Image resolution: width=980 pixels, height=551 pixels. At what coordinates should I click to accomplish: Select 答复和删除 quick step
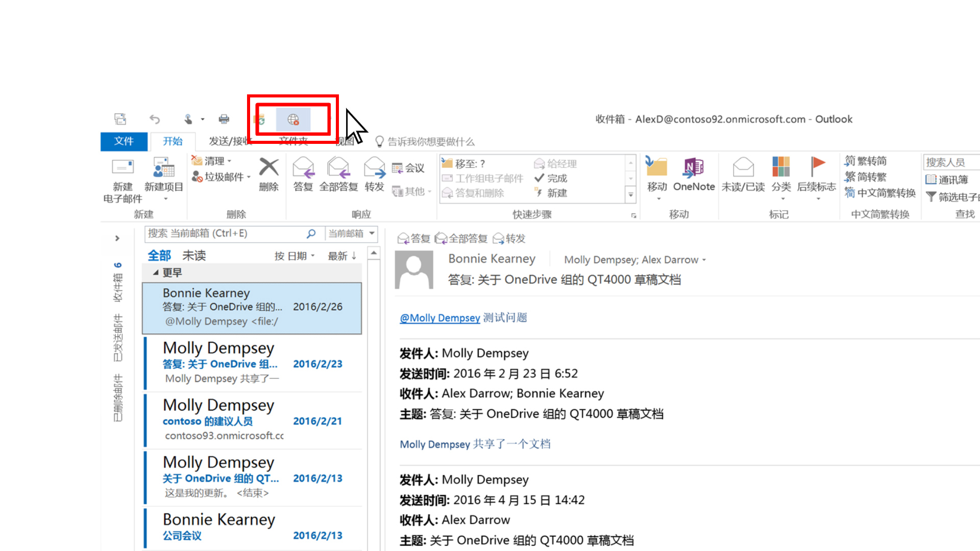coord(473,193)
